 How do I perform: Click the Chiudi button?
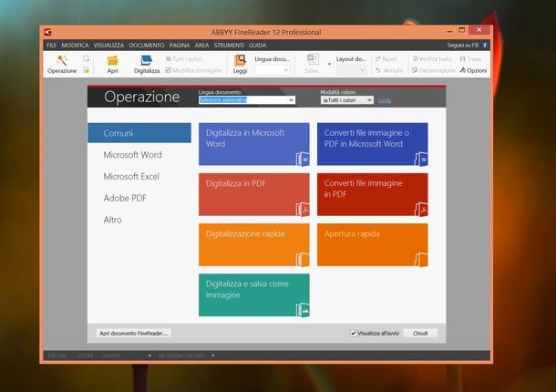coord(420,333)
